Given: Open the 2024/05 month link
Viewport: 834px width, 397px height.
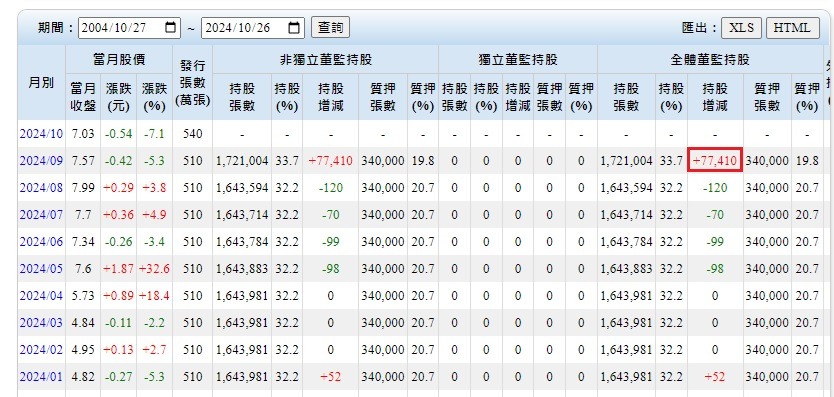Looking at the screenshot, I should (x=41, y=269).
